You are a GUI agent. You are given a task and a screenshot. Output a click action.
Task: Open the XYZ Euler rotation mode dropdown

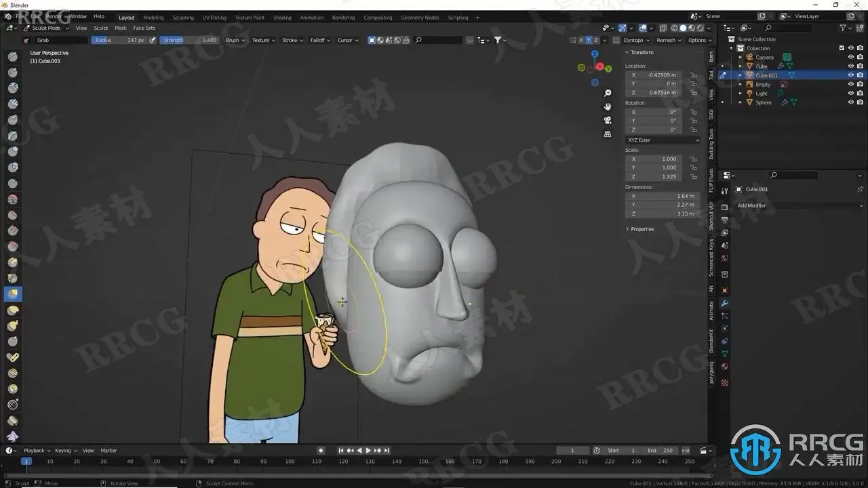click(663, 140)
